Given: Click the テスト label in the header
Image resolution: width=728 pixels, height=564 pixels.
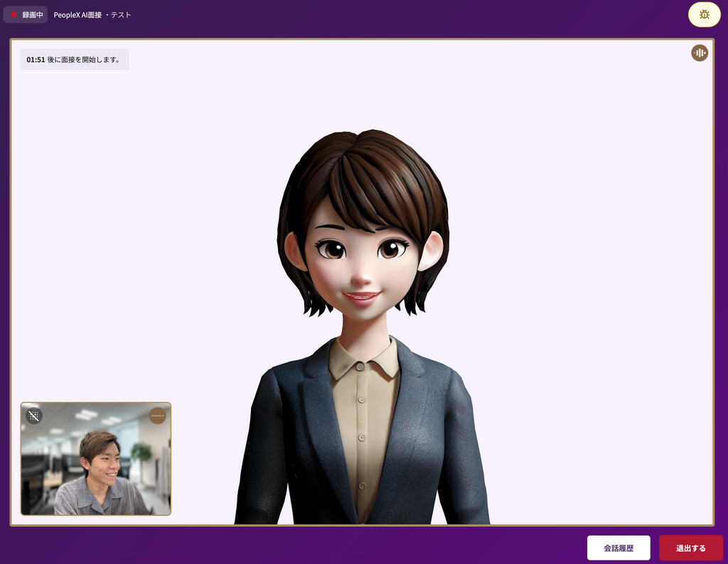Looking at the screenshot, I should pos(120,15).
